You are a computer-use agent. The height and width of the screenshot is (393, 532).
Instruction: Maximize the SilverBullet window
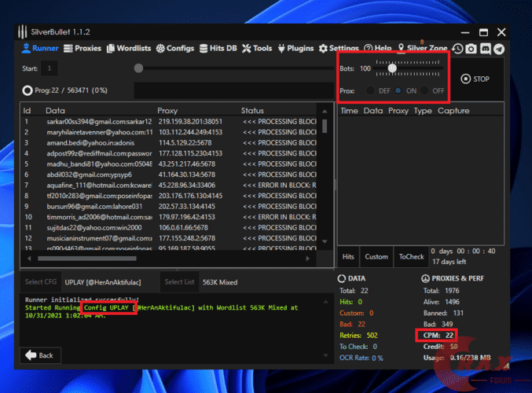point(483,32)
